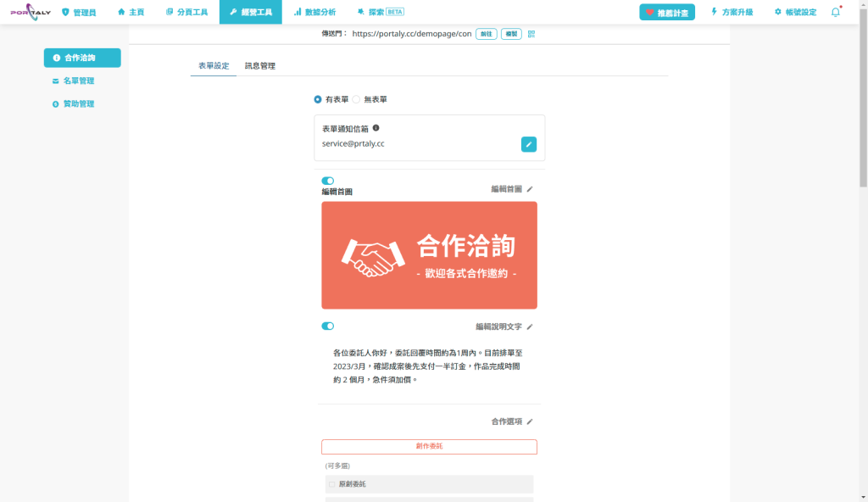This screenshot has height=502, width=868.
Task: Click the QR code icon beside the URL
Action: [x=531, y=34]
